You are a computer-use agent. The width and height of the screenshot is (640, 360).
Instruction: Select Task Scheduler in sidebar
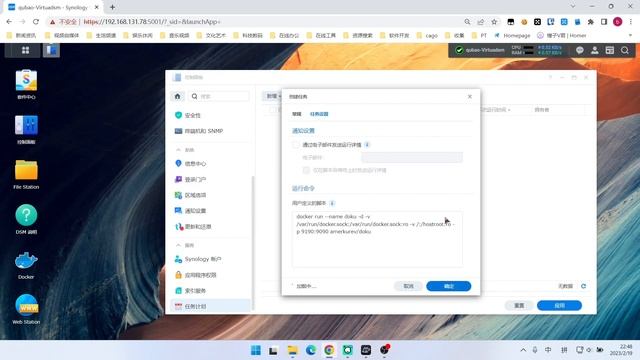(x=211, y=306)
